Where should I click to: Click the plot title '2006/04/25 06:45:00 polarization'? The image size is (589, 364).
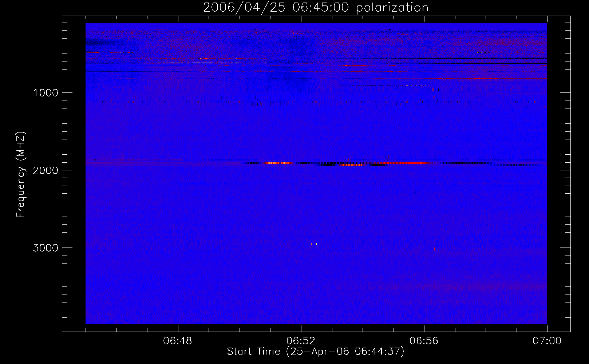pyautogui.click(x=316, y=7)
